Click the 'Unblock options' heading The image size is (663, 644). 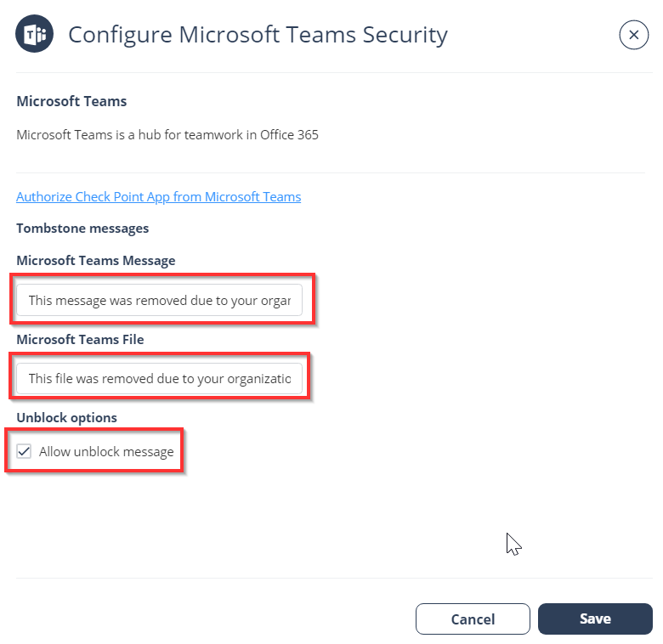(x=67, y=417)
